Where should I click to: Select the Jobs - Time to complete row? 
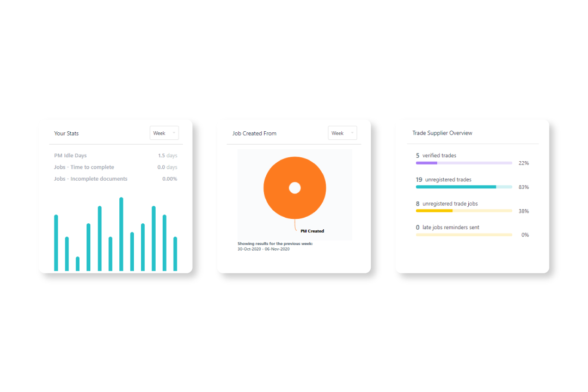(x=115, y=167)
